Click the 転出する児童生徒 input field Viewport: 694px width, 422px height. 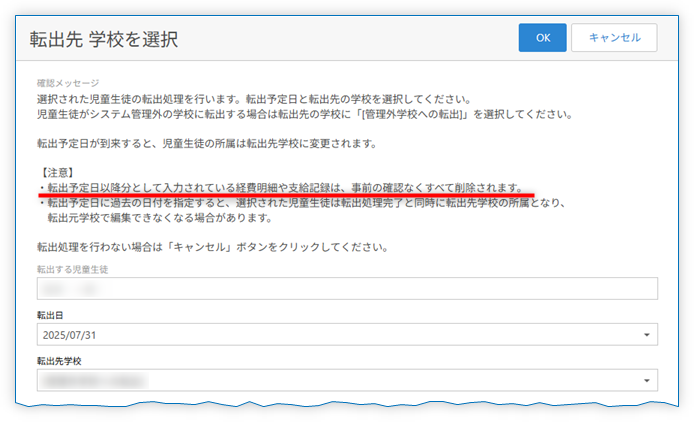(x=346, y=288)
